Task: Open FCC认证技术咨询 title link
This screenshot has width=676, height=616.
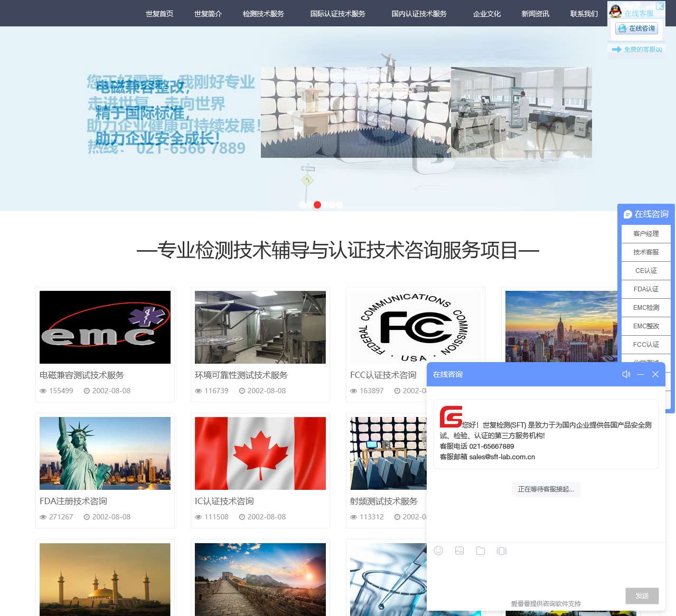Action: tap(383, 375)
